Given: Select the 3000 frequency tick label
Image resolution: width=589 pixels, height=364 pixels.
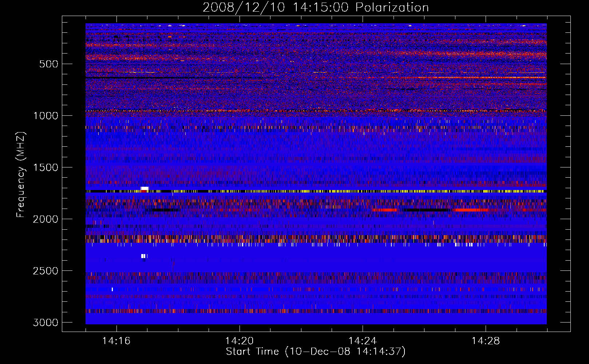Looking at the screenshot, I should [x=46, y=323].
